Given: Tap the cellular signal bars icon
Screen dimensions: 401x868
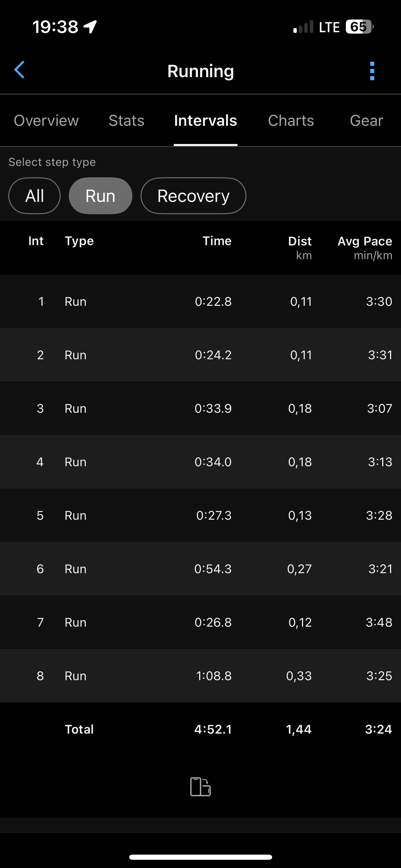Looking at the screenshot, I should 303,27.
